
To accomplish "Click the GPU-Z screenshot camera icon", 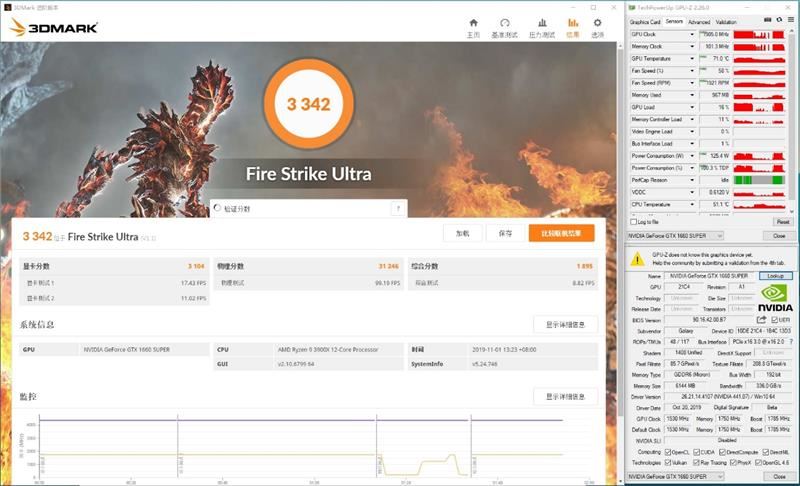I will point(767,20).
